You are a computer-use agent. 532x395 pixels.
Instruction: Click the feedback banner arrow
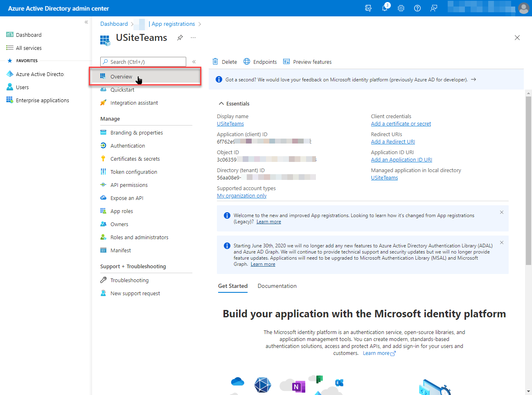[473, 79]
